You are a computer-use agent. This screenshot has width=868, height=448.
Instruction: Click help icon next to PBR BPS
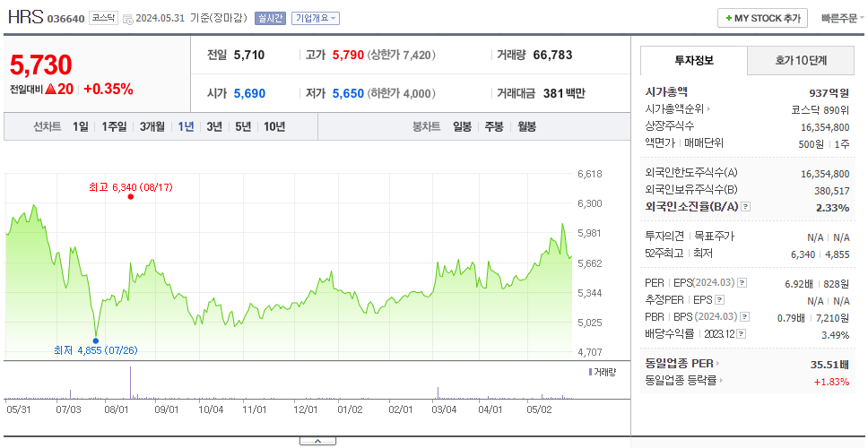tap(745, 317)
